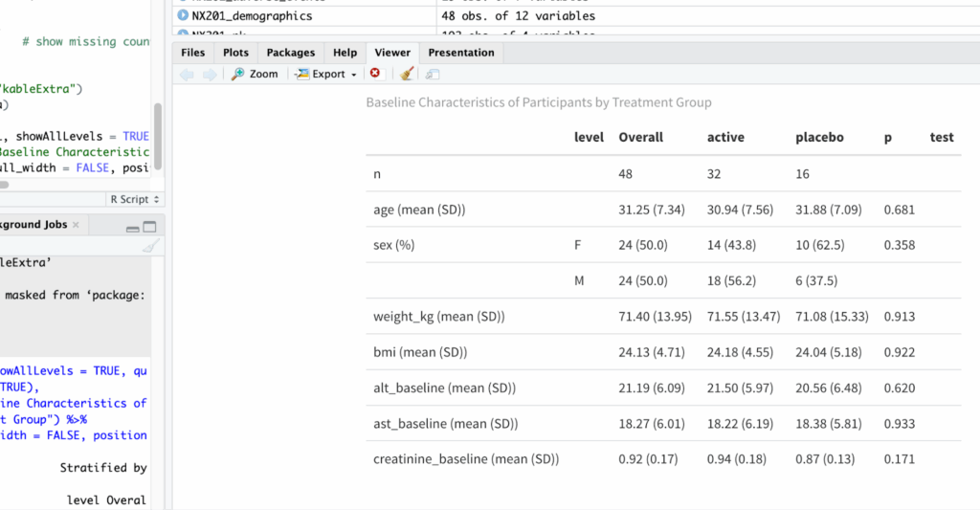Open the R Script file type dropdown
This screenshot has height=510, width=980.
(x=134, y=199)
